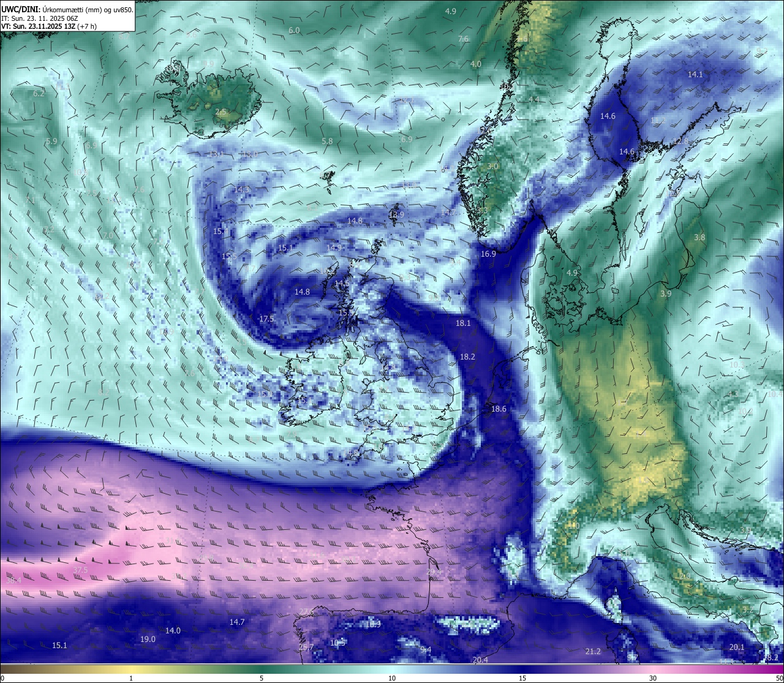The image size is (784, 683).
Task: Click the 3.0 value over southern Norway
Action: tap(492, 166)
